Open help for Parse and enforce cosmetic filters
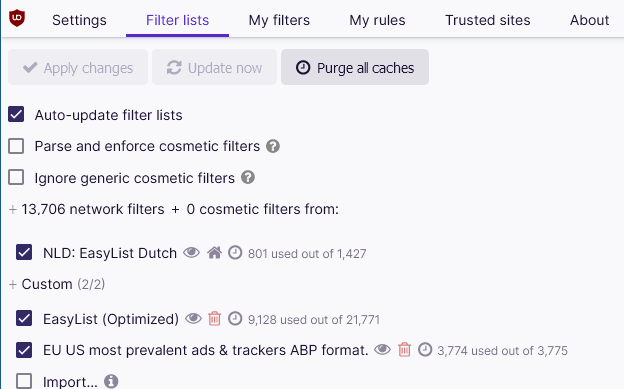Screen dimensions: 624x389 [273, 146]
